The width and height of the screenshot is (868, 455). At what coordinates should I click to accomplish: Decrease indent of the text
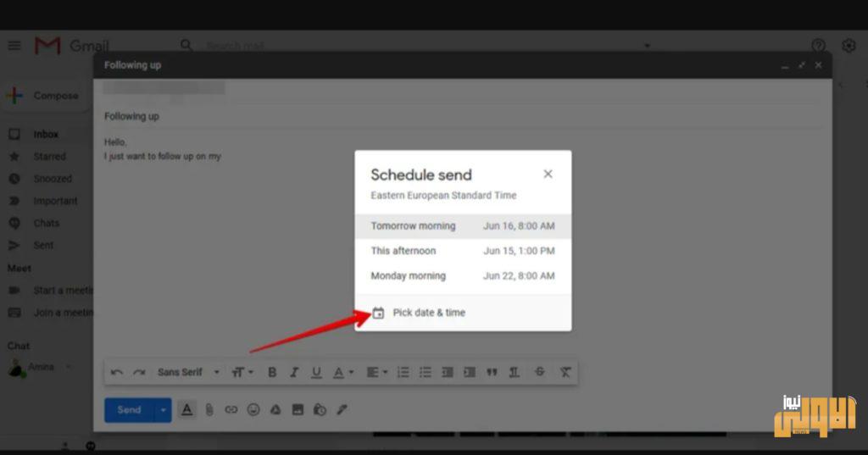coord(448,373)
